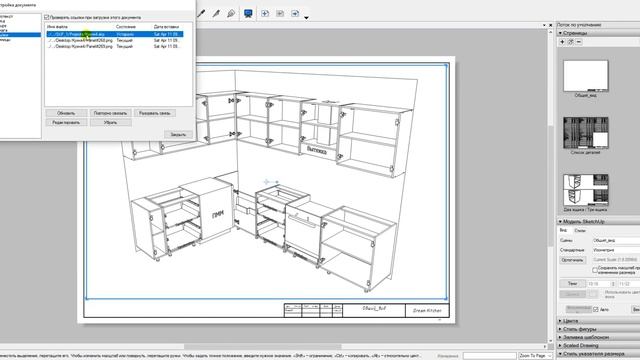Open the 'Стандартные' views dropdown

click(616, 250)
